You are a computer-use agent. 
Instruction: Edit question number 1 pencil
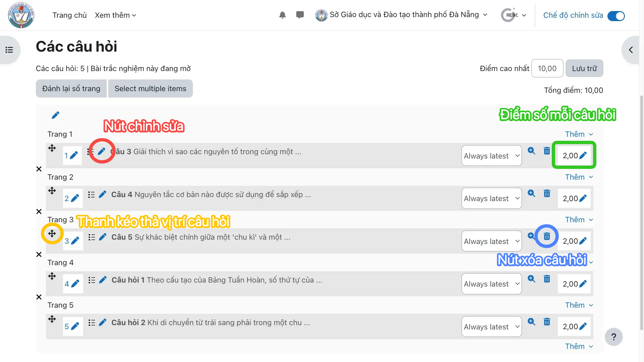tap(74, 156)
